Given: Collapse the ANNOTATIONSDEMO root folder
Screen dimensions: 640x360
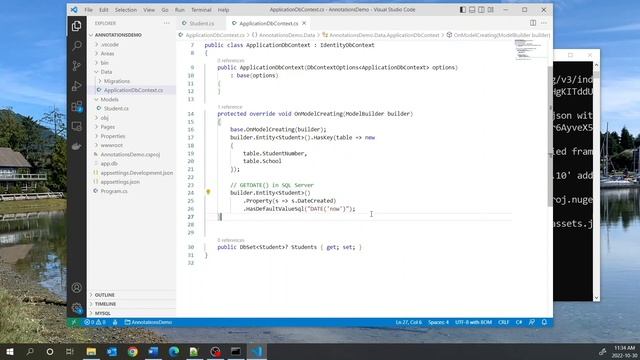Looking at the screenshot, I should point(118,35).
